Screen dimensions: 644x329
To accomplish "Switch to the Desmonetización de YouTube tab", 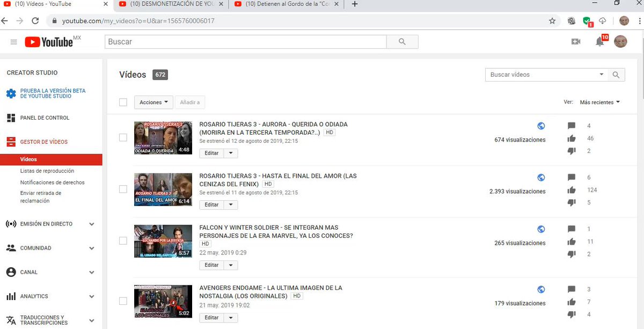I will tap(171, 4).
